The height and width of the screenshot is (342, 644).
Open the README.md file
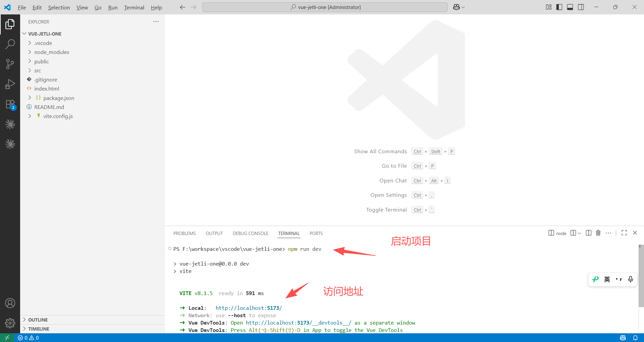click(x=49, y=107)
